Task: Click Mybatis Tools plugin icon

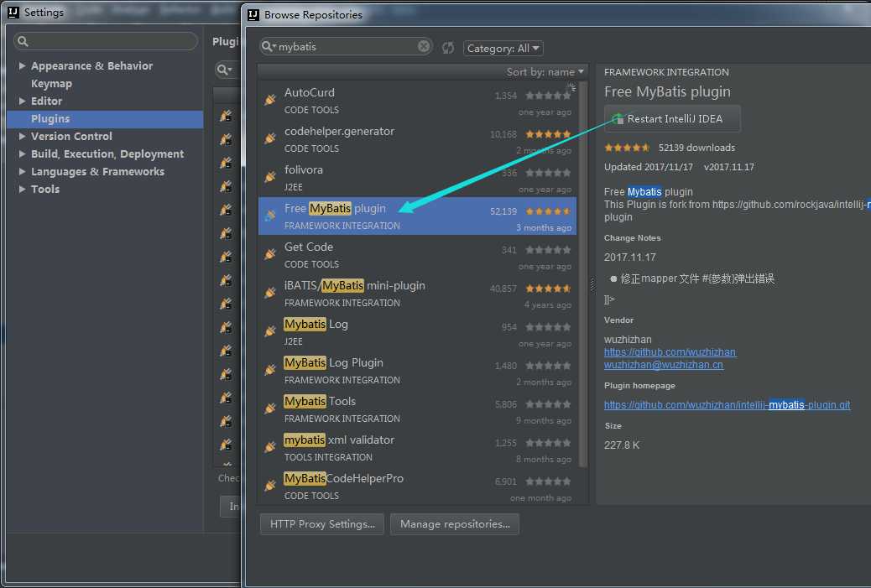Action: coord(270,408)
